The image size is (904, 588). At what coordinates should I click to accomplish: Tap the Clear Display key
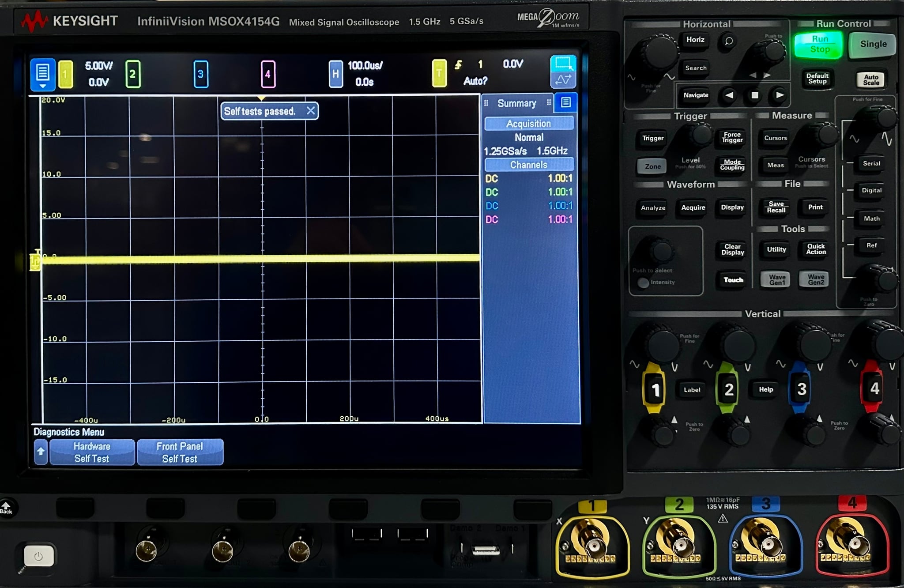pos(732,249)
